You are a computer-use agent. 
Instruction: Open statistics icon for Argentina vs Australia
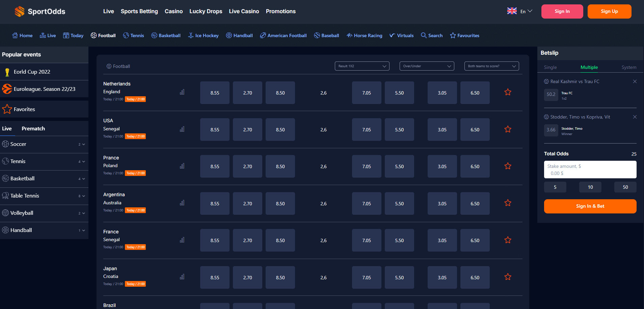coord(182,203)
